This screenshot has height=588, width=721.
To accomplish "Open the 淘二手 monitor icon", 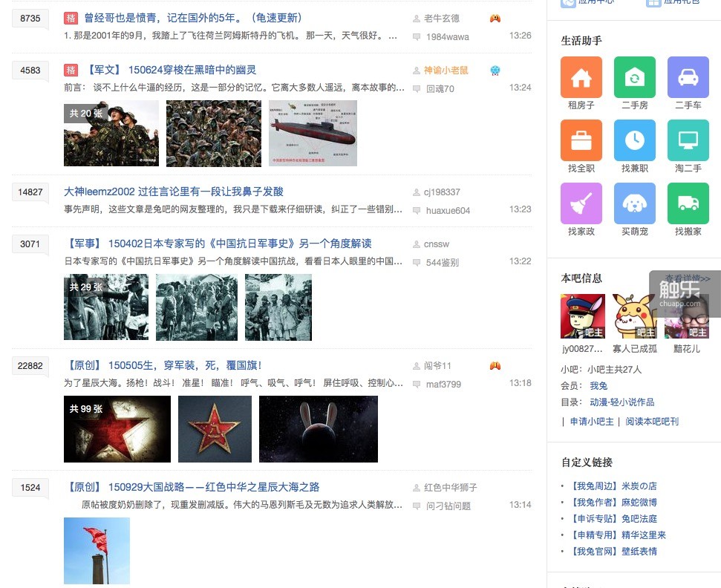I will pyautogui.click(x=688, y=140).
